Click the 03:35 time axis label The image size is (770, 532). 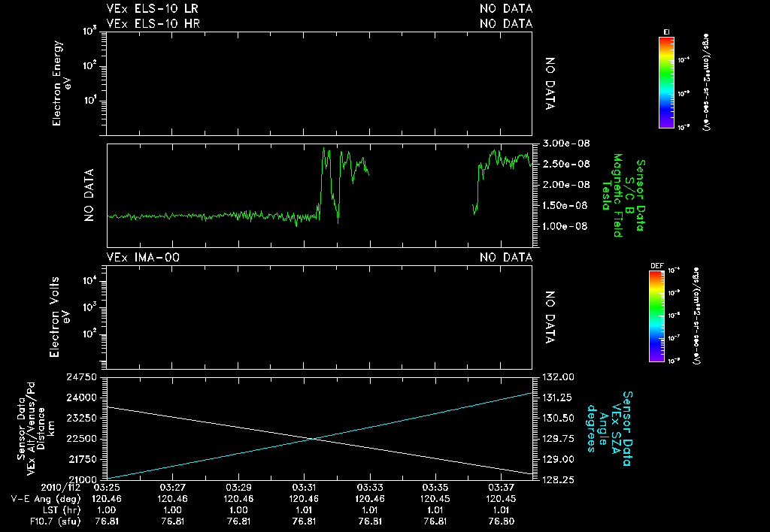(435, 488)
